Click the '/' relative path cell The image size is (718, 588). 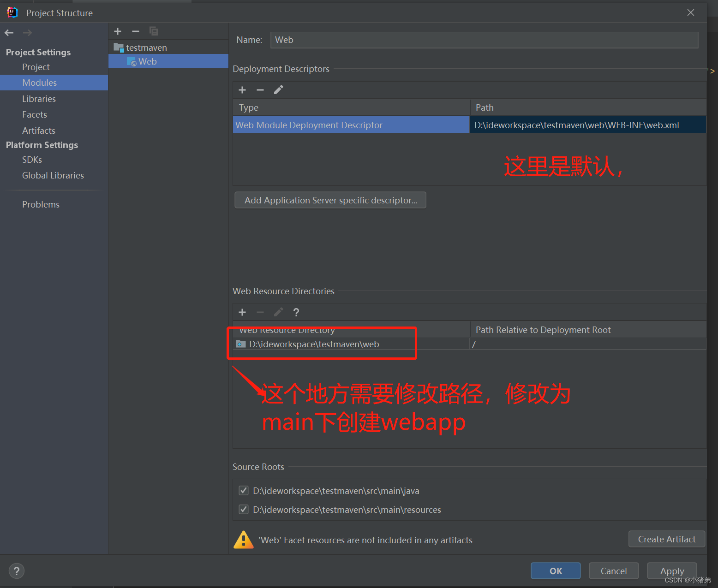(x=588, y=344)
